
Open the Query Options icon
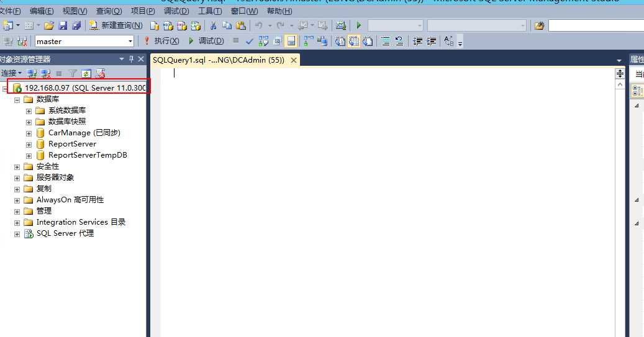click(x=277, y=41)
